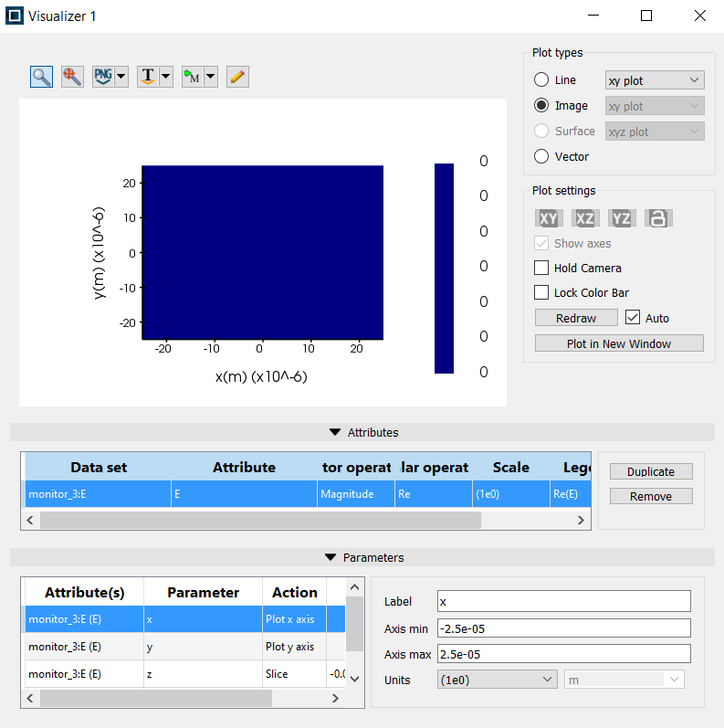Screen dimensions: 724x728
Task: Click the Label input field
Action: (563, 602)
